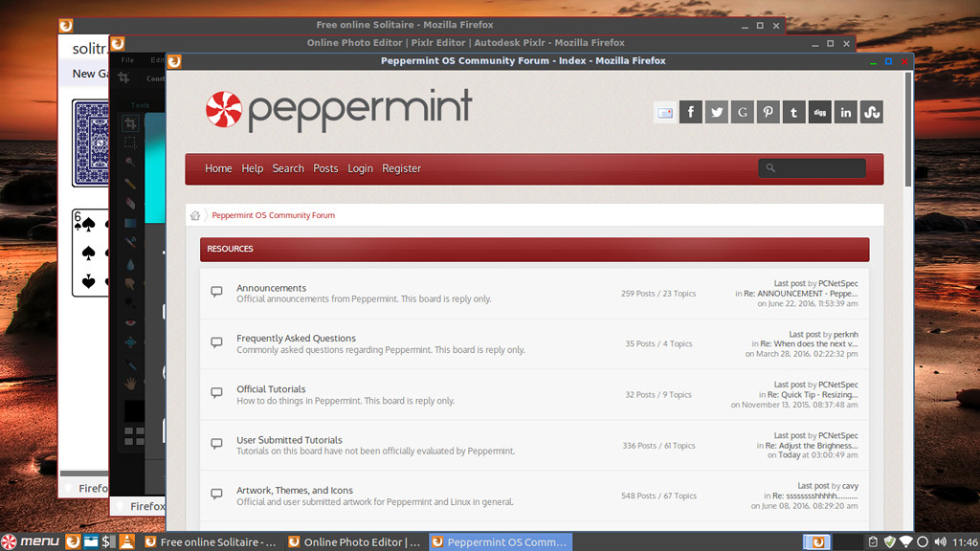Open the email share icon in forum header

[x=665, y=113]
